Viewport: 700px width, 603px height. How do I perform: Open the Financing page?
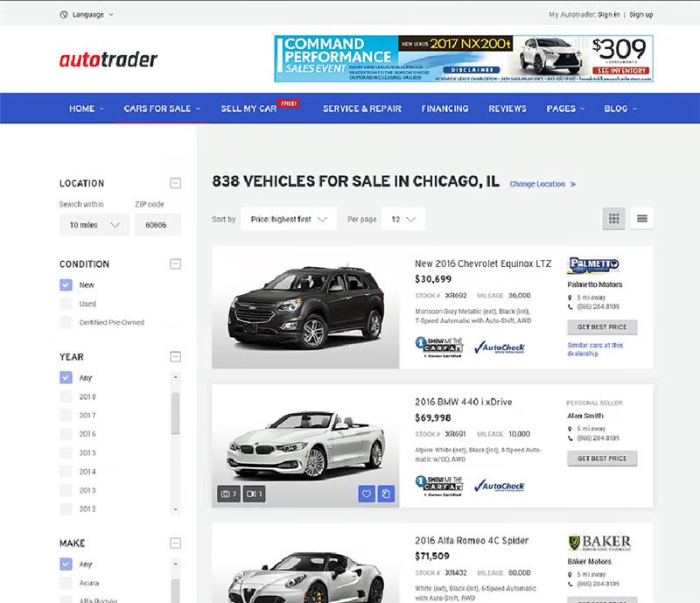[x=445, y=109]
